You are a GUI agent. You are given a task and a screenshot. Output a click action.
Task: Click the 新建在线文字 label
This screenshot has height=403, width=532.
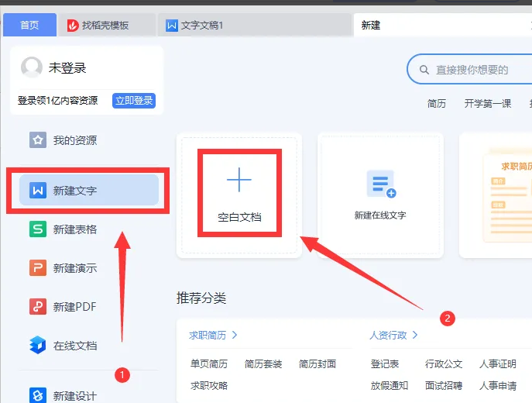coord(380,215)
